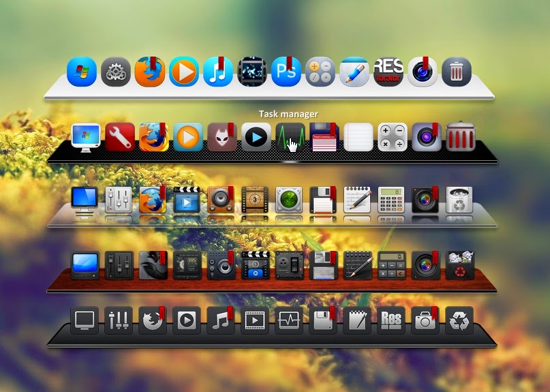Open the monochrome equalizer sliders icon
The height and width of the screenshot is (392, 550).
[119, 320]
